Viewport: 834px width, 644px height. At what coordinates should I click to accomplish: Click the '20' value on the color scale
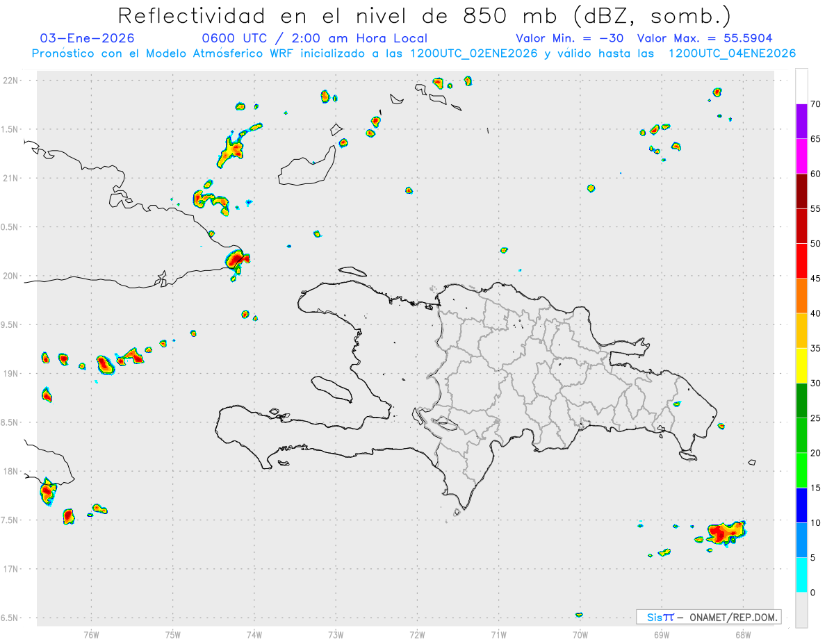point(815,453)
